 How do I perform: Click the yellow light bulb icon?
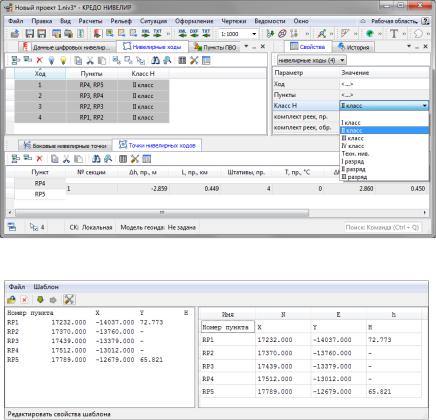[63, 60]
